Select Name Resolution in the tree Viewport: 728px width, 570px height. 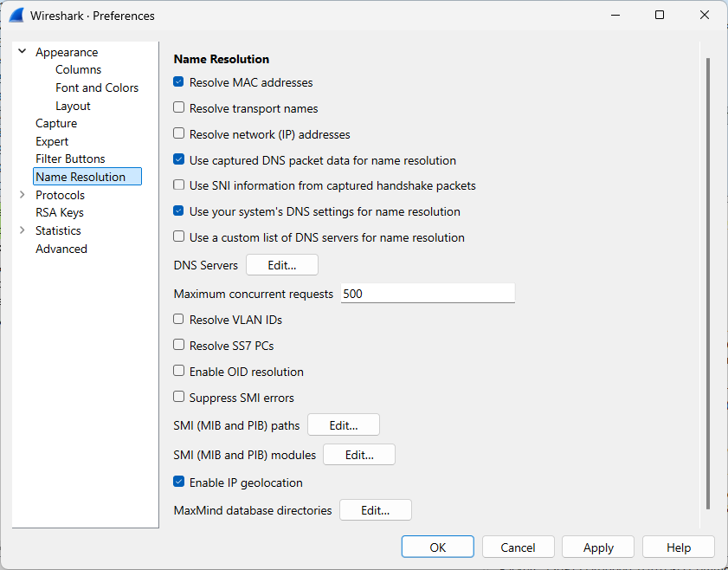pos(87,177)
